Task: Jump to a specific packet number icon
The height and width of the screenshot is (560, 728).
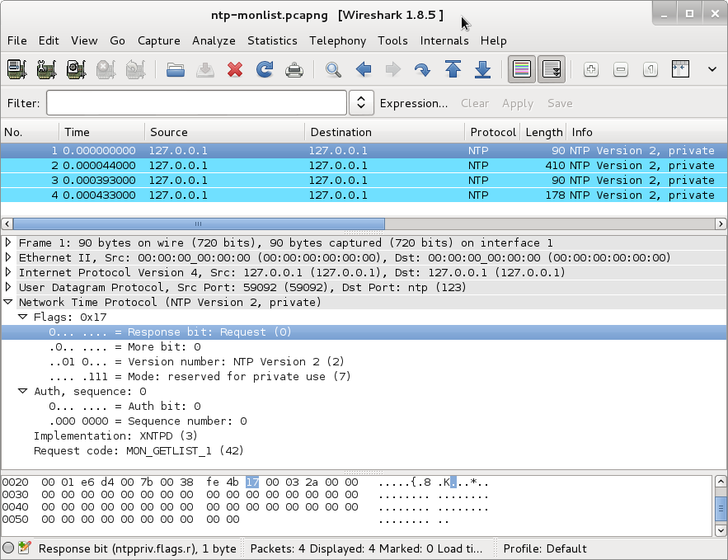Action: click(x=422, y=69)
